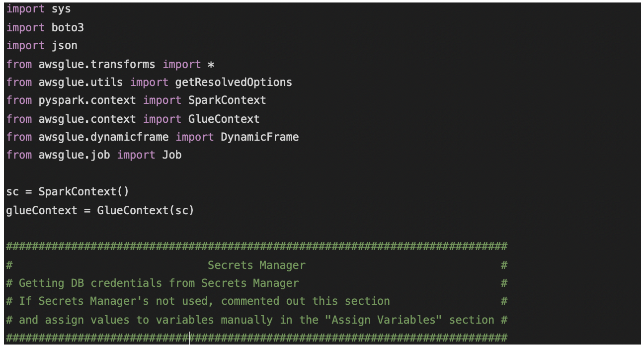Click 'GlueContext(sc)' constructor call
The image size is (644, 348).
pos(146,210)
